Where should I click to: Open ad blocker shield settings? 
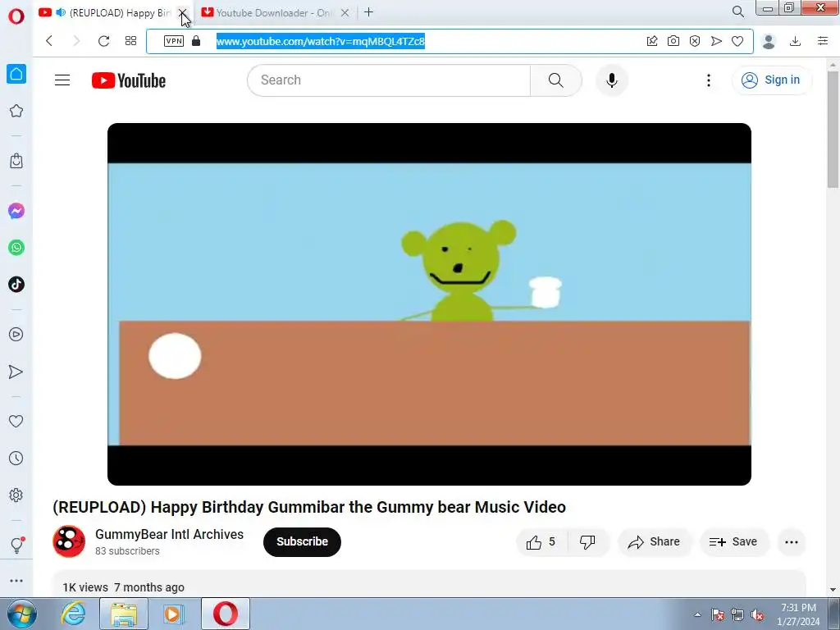point(695,41)
